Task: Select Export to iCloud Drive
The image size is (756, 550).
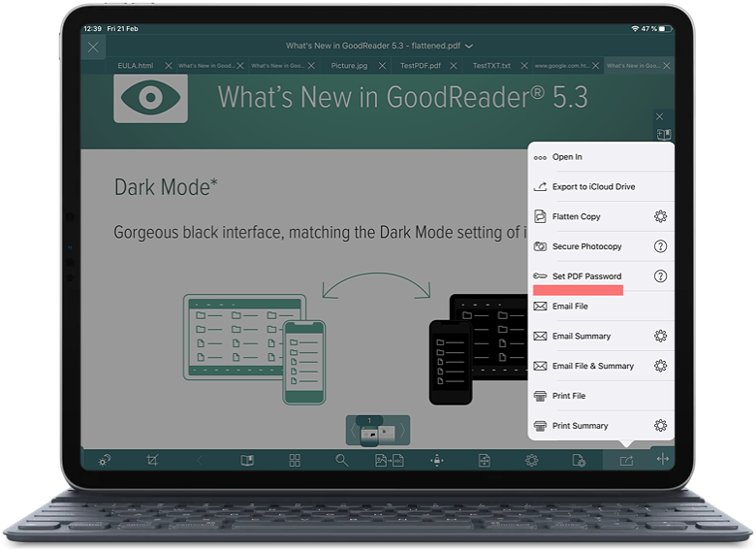Action: point(602,186)
